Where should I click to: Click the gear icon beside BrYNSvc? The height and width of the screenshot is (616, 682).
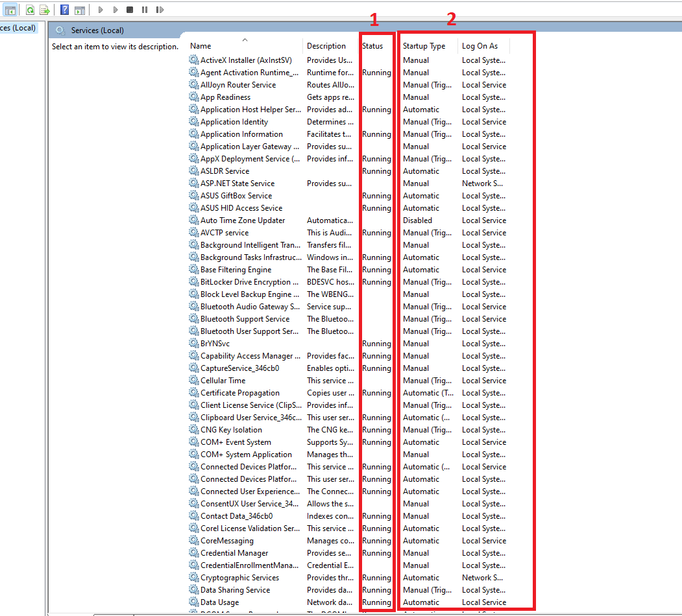coord(193,343)
